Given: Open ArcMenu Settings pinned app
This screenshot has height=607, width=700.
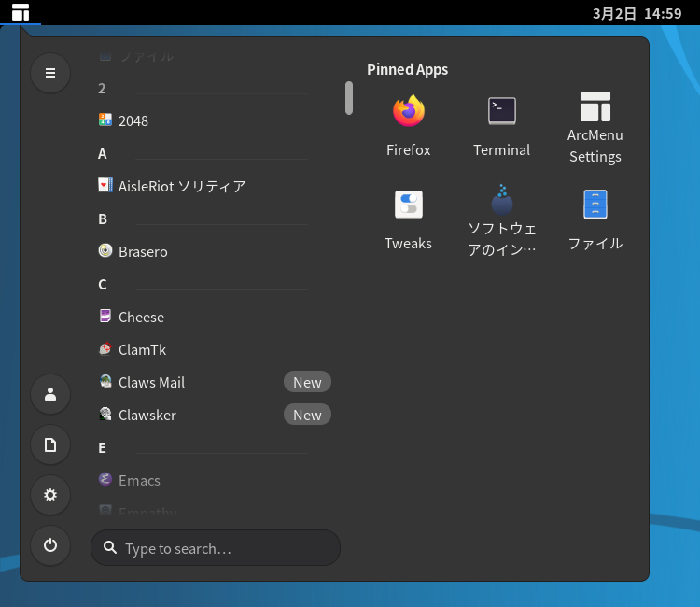Looking at the screenshot, I should pos(595,126).
